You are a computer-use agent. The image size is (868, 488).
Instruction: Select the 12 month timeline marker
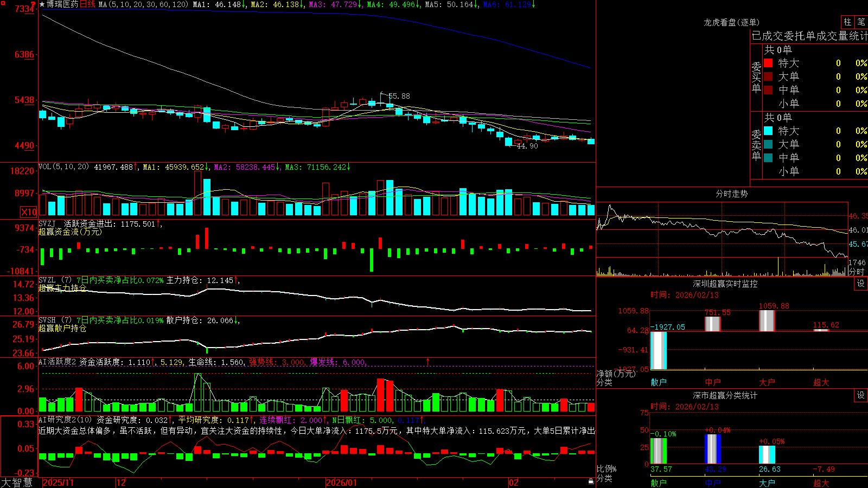point(122,483)
